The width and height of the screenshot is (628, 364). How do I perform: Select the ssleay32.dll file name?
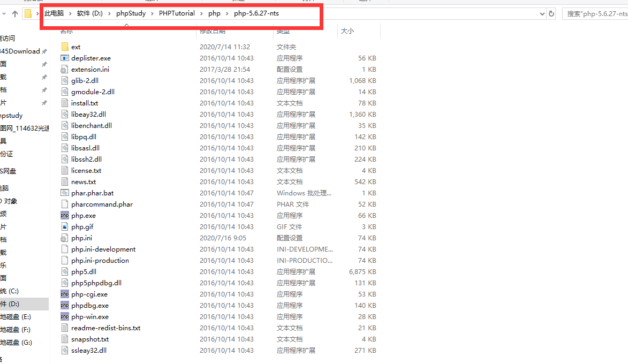(x=88, y=351)
